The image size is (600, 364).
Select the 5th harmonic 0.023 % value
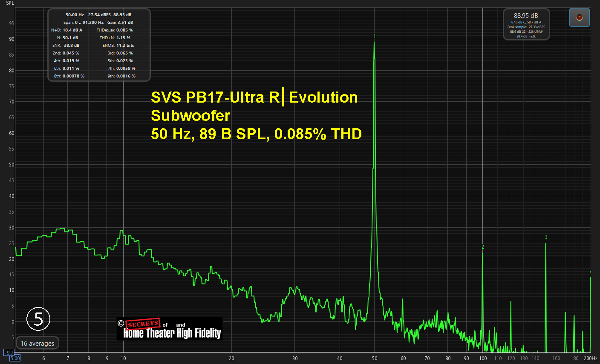click(124, 61)
